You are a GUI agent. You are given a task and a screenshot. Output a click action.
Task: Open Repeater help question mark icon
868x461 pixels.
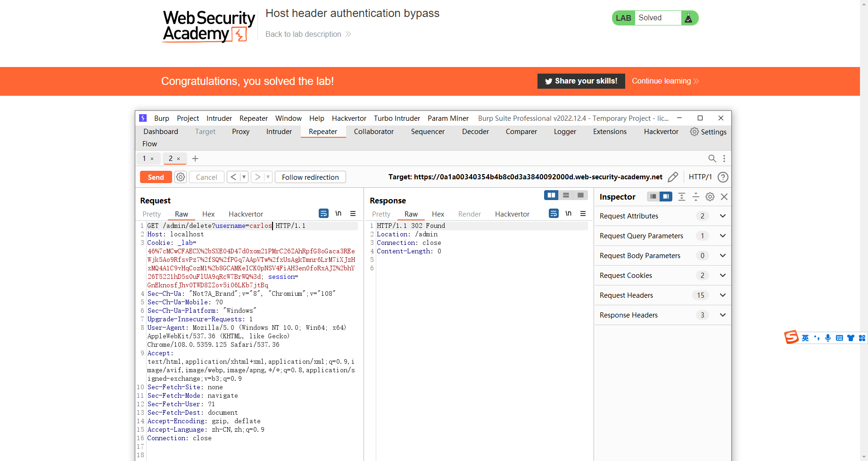click(723, 177)
